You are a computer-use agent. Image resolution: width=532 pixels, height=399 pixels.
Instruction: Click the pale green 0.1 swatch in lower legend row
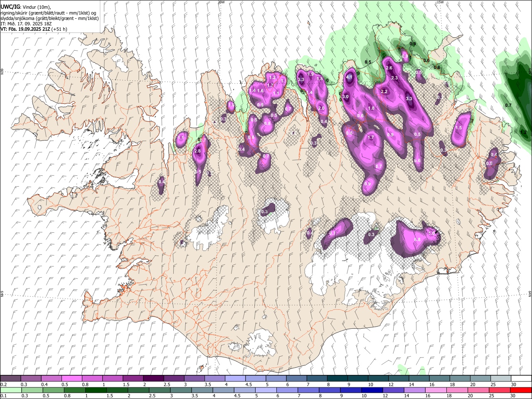pos(10,390)
